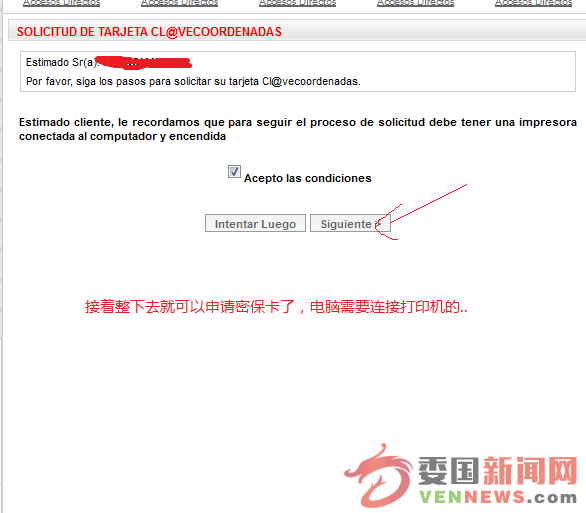Click the Intentar Luego button
Image resolution: width=586 pixels, height=513 pixels.
coord(255,223)
